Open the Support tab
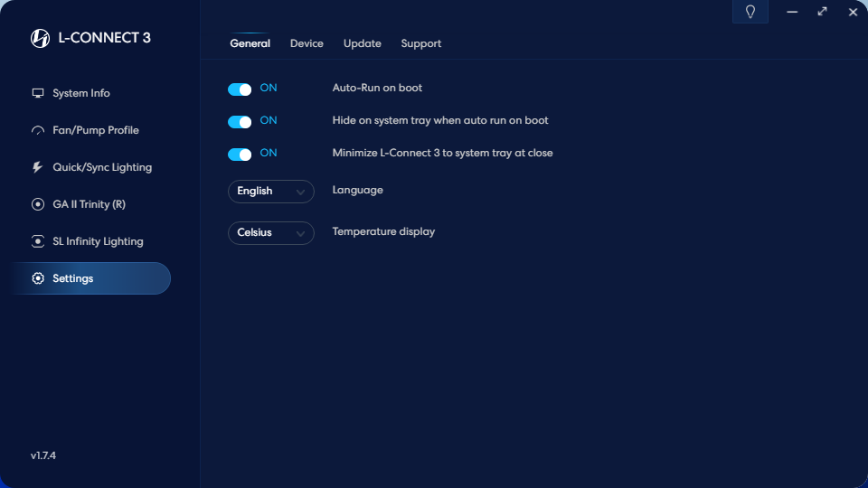 (x=420, y=43)
